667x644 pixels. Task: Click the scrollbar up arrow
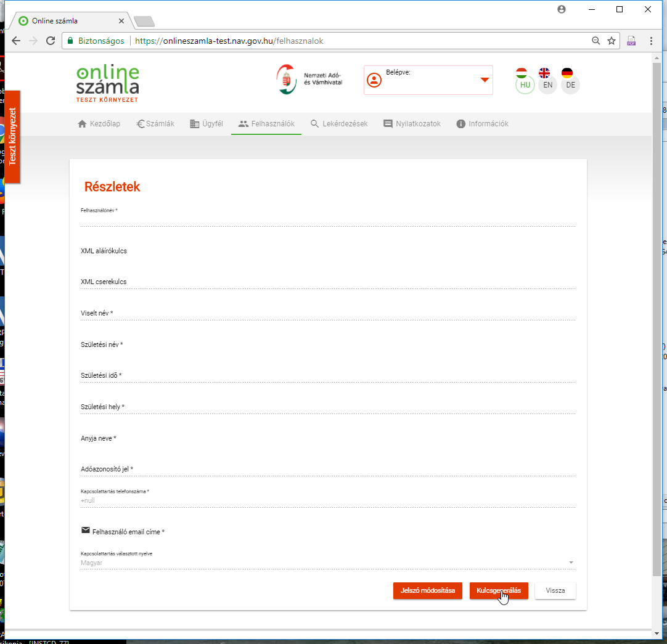(x=657, y=59)
